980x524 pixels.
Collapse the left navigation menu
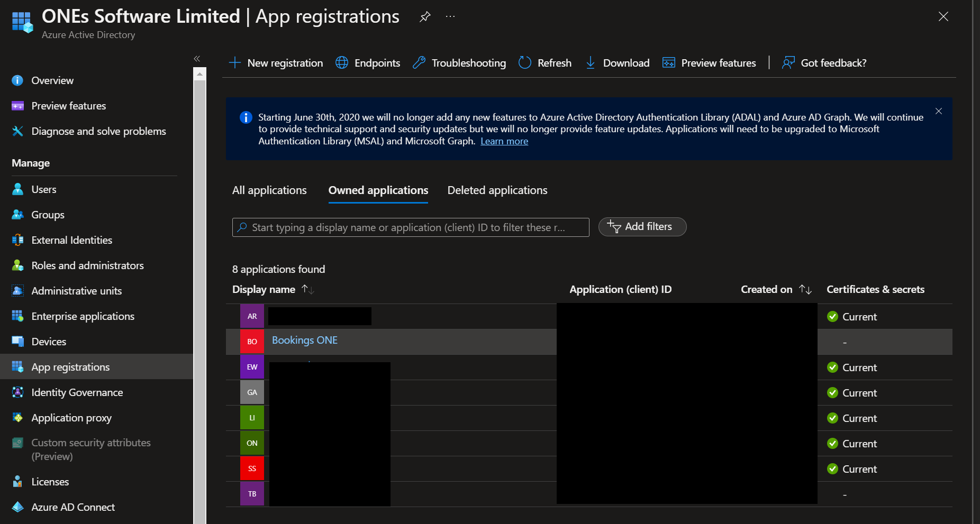pyautogui.click(x=197, y=59)
